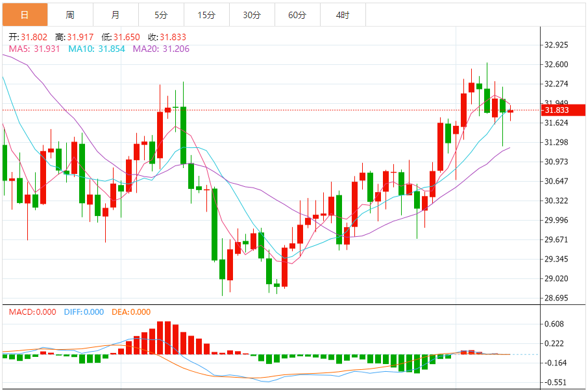Screen dimensions: 588x390
Task: Click the DIFF:0.000 indicator label
Action: pyautogui.click(x=84, y=312)
